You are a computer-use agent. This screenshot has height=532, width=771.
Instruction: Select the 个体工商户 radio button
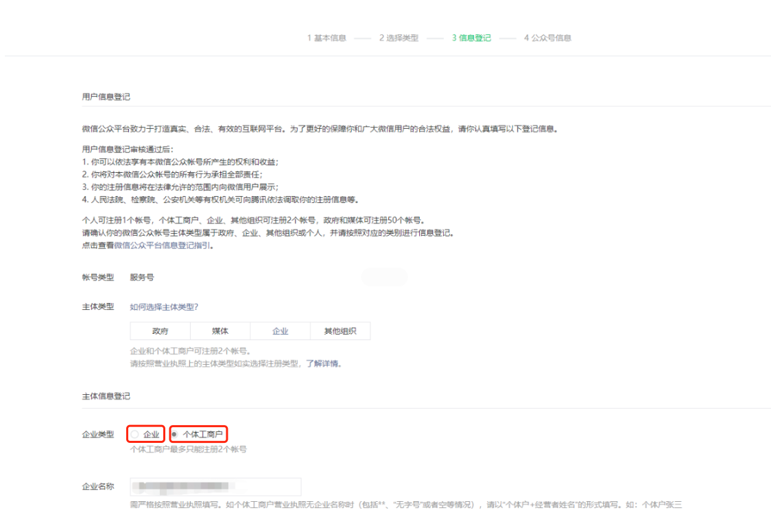coord(175,434)
